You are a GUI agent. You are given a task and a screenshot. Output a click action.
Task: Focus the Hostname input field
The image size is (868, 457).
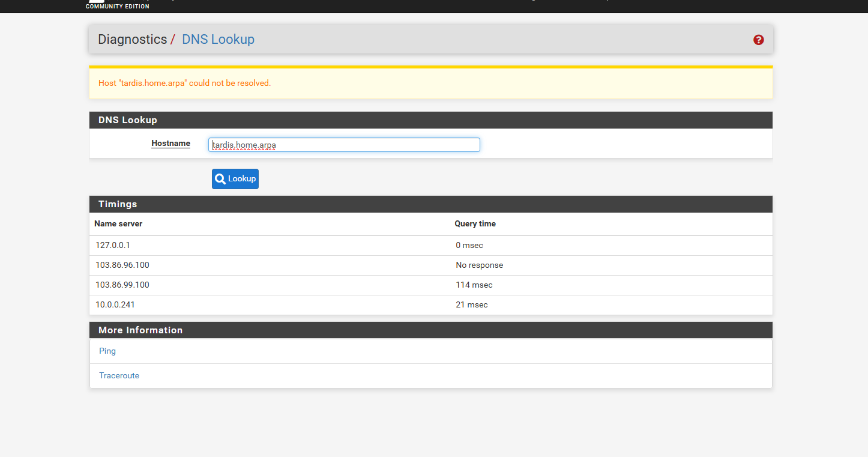click(x=344, y=145)
